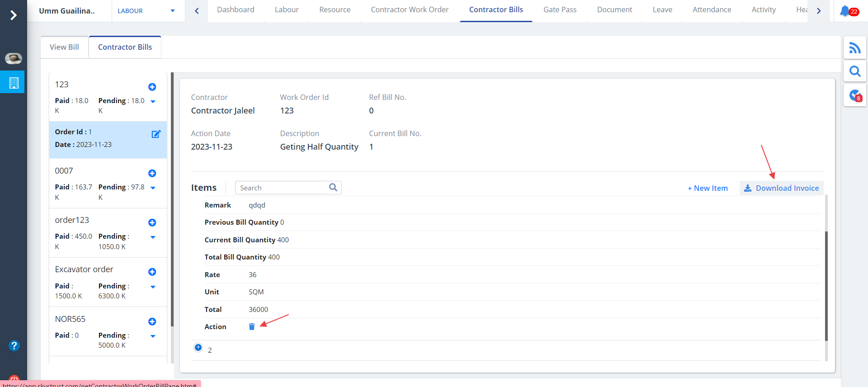This screenshot has height=387, width=868.
Task: Switch to the View Bill tab
Action: point(64,47)
